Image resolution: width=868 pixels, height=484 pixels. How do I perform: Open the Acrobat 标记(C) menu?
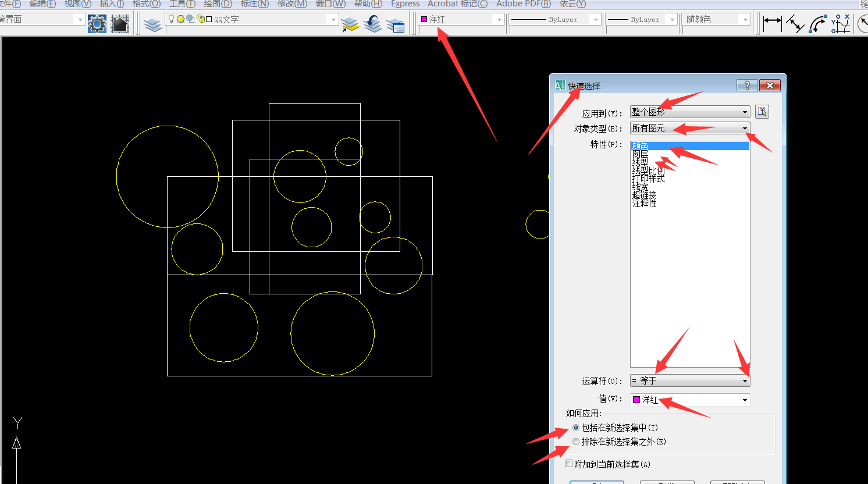[x=458, y=4]
